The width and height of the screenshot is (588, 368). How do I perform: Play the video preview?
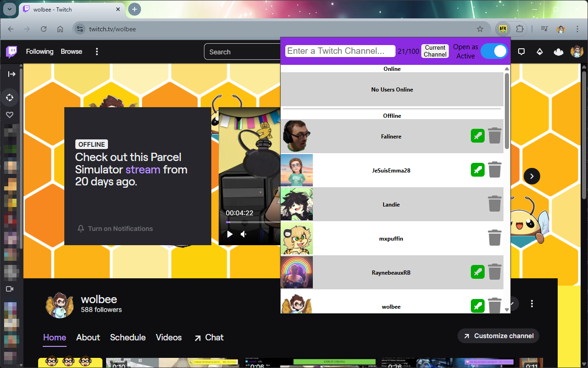[x=230, y=234]
